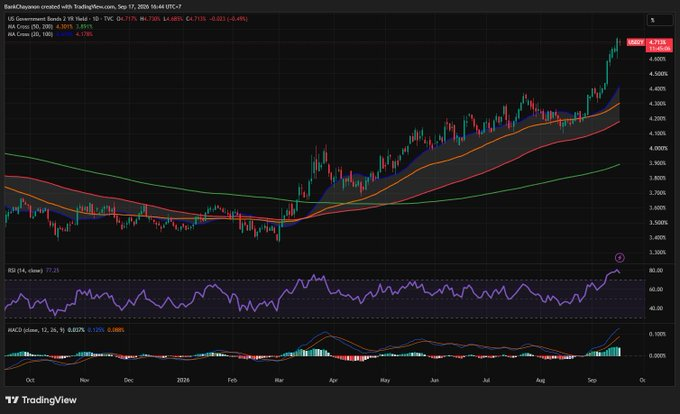
Task: Click the RSI 80.00 scale label
Action: (656, 270)
